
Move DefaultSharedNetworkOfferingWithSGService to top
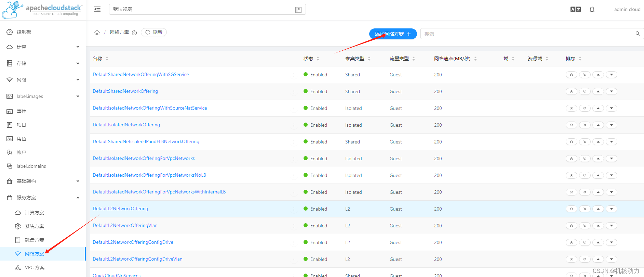click(x=572, y=75)
